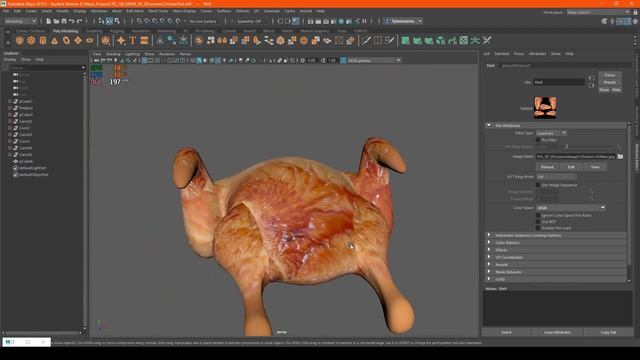Create a polygon plane from the shelf
This screenshot has width=640, height=360.
coord(78,40)
